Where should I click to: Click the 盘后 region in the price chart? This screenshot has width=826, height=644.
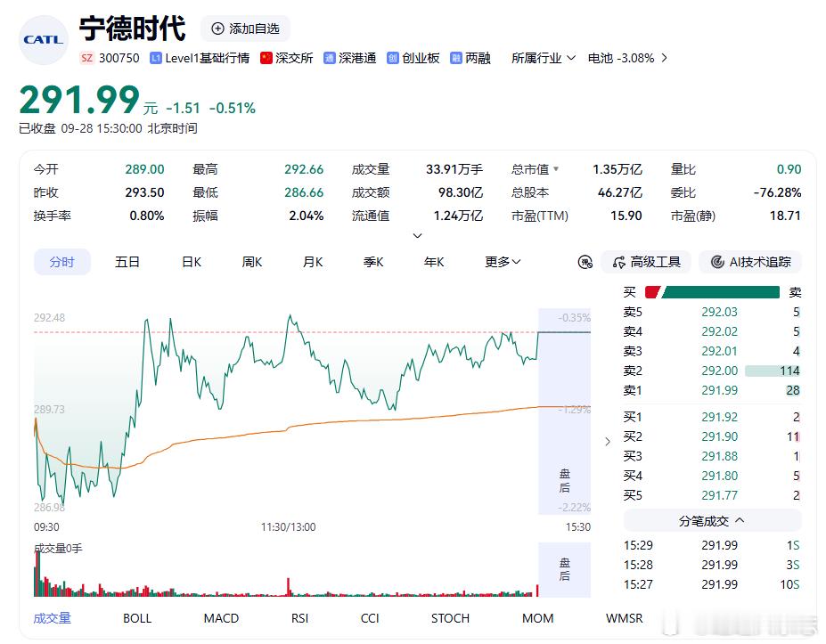[x=565, y=412]
